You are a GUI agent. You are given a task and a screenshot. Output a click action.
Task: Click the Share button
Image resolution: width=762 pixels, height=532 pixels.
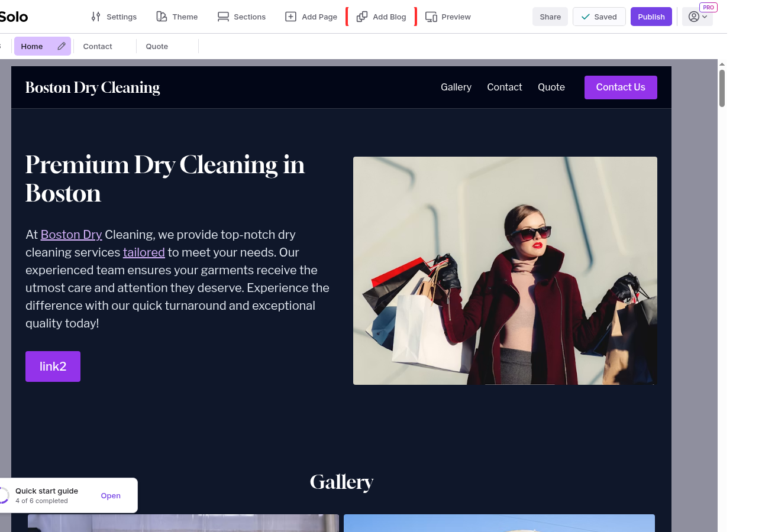[x=550, y=17]
